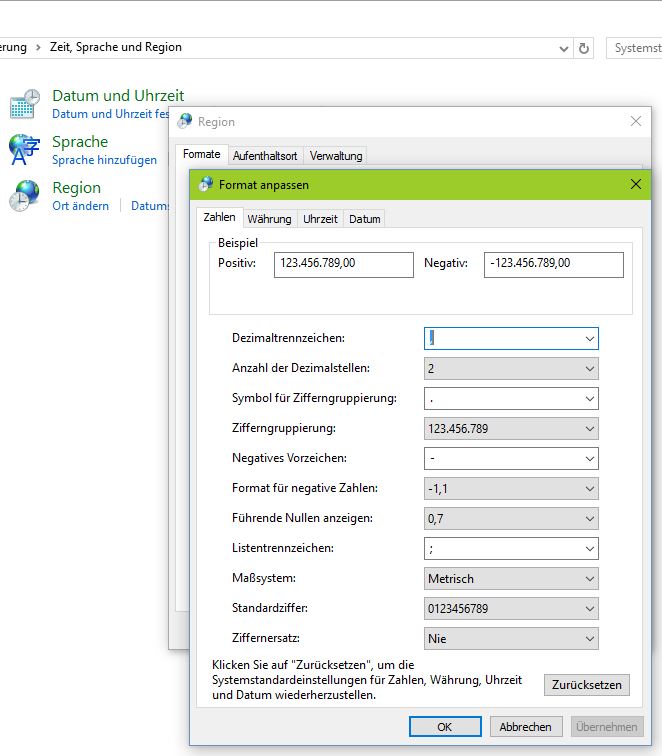Expand the Dezimaltrennzeichen combo box

[x=589, y=339]
